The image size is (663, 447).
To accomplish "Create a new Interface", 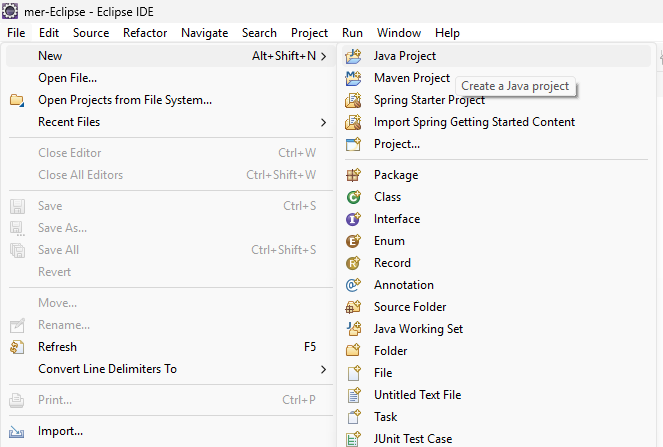I will 496,219.
